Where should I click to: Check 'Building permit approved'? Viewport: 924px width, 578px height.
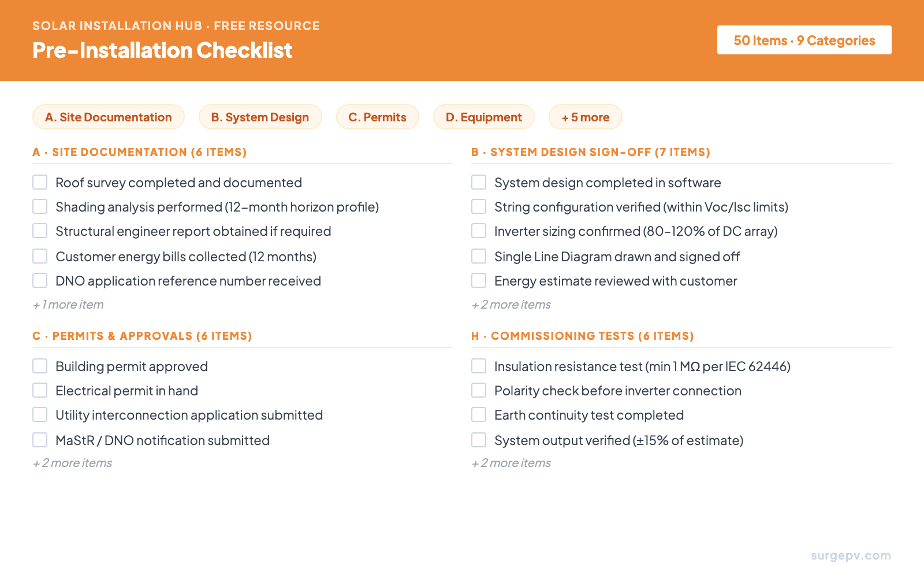[x=40, y=366]
